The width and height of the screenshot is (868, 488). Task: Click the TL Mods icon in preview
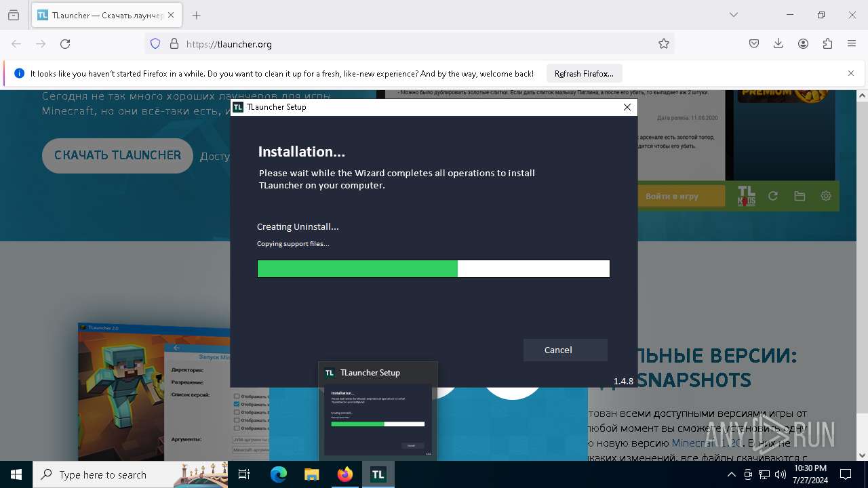click(x=746, y=196)
